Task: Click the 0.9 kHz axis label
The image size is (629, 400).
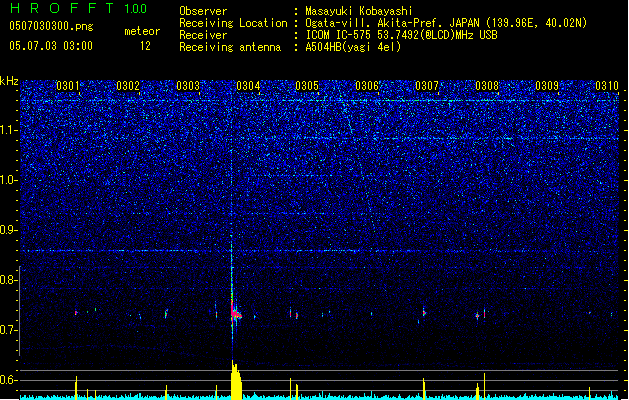Action: pyautogui.click(x=9, y=230)
